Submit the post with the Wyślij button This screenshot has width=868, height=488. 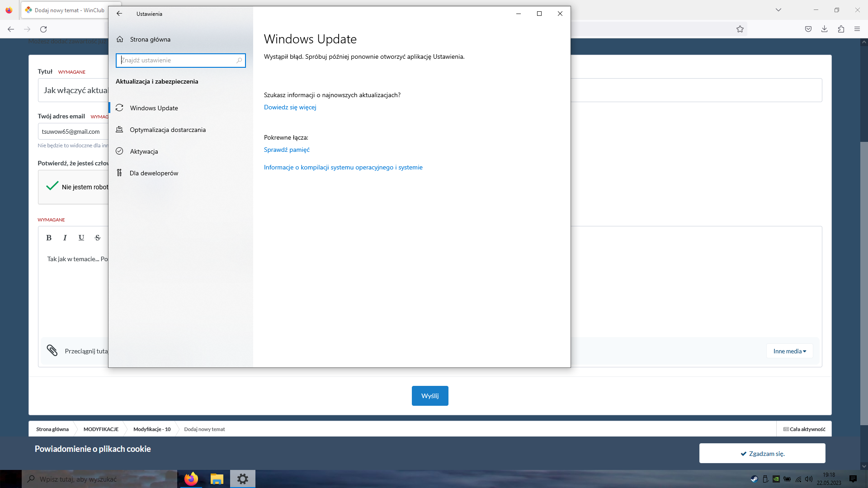click(430, 396)
